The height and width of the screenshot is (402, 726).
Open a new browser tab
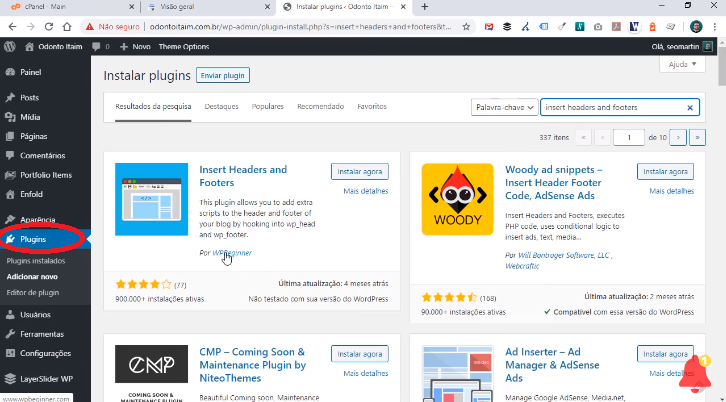click(425, 6)
